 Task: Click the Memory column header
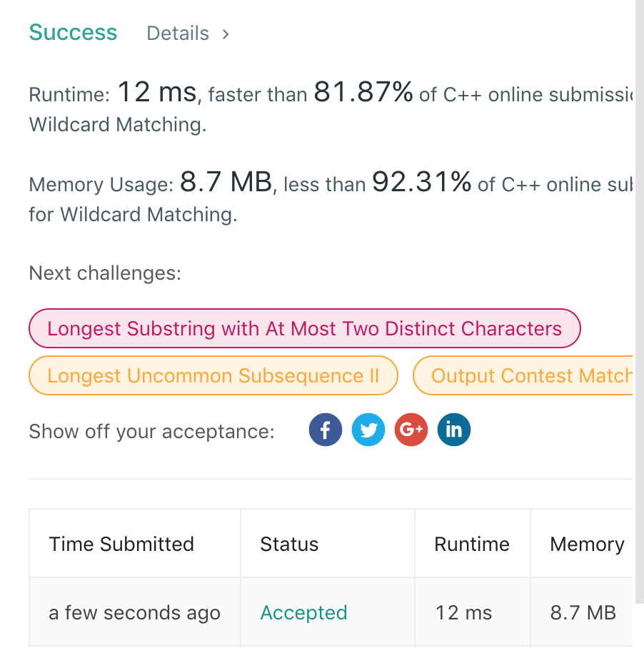pos(587,545)
